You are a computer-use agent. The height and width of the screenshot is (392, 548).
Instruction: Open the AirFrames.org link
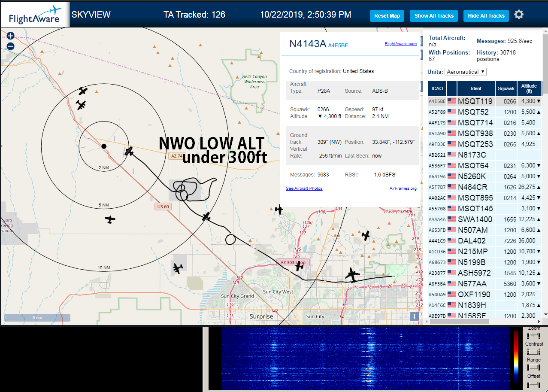pyautogui.click(x=403, y=188)
